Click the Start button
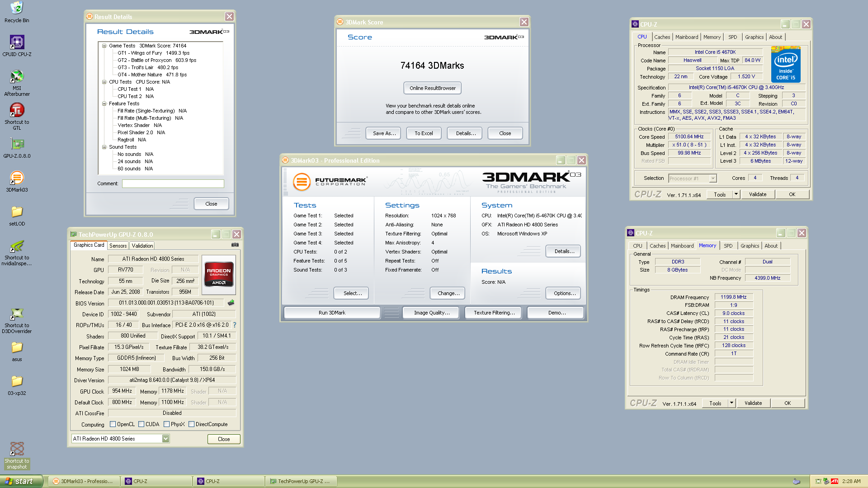This screenshot has width=868, height=488. click(21, 481)
